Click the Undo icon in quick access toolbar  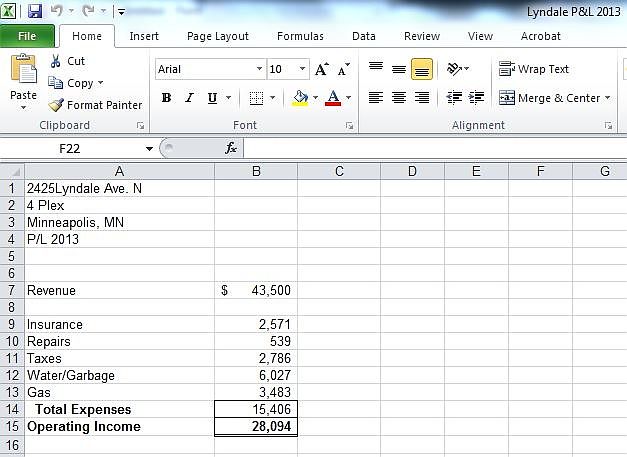[56, 11]
